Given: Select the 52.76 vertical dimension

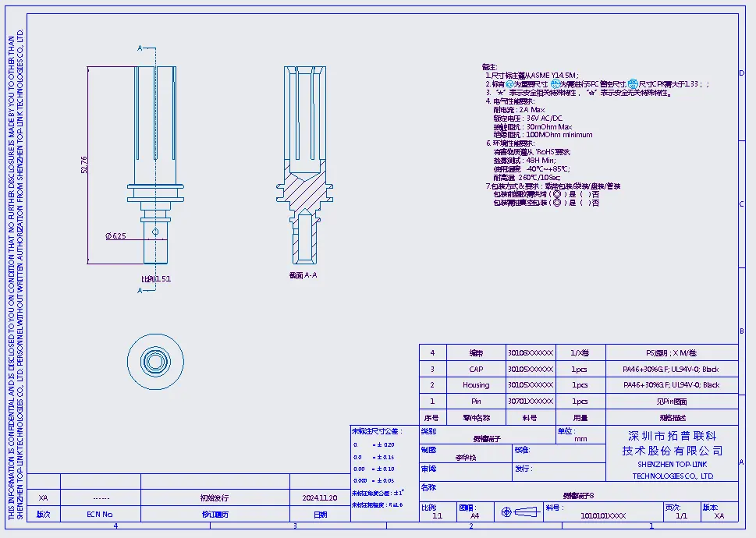Looking at the screenshot, I should (85, 165).
